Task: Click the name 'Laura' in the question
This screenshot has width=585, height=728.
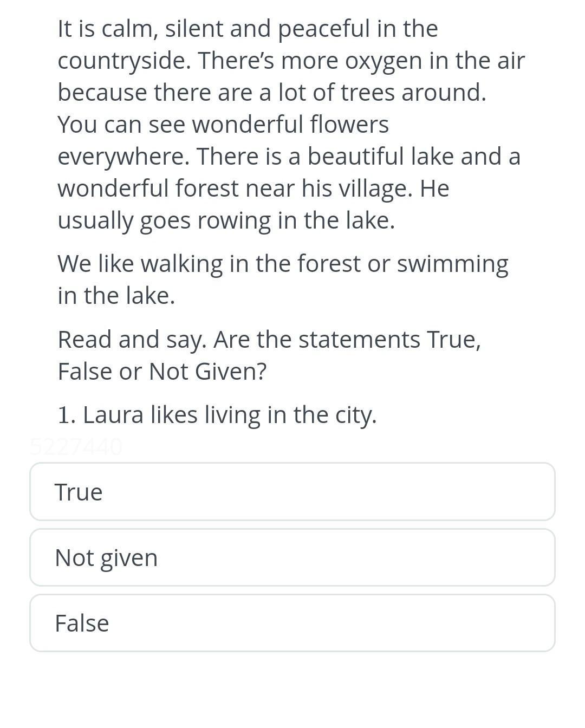Action: click(113, 415)
